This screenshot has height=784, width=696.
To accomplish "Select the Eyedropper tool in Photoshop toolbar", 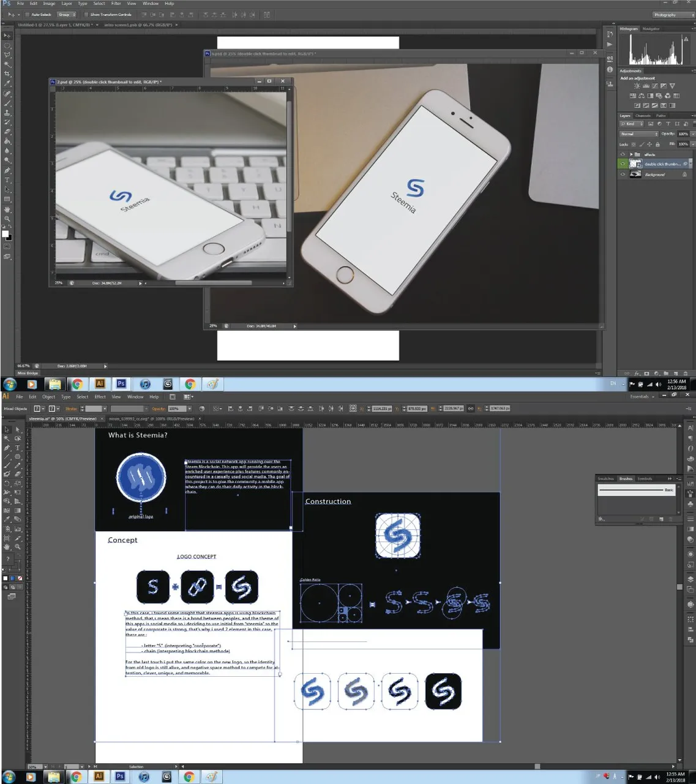I will [7, 83].
